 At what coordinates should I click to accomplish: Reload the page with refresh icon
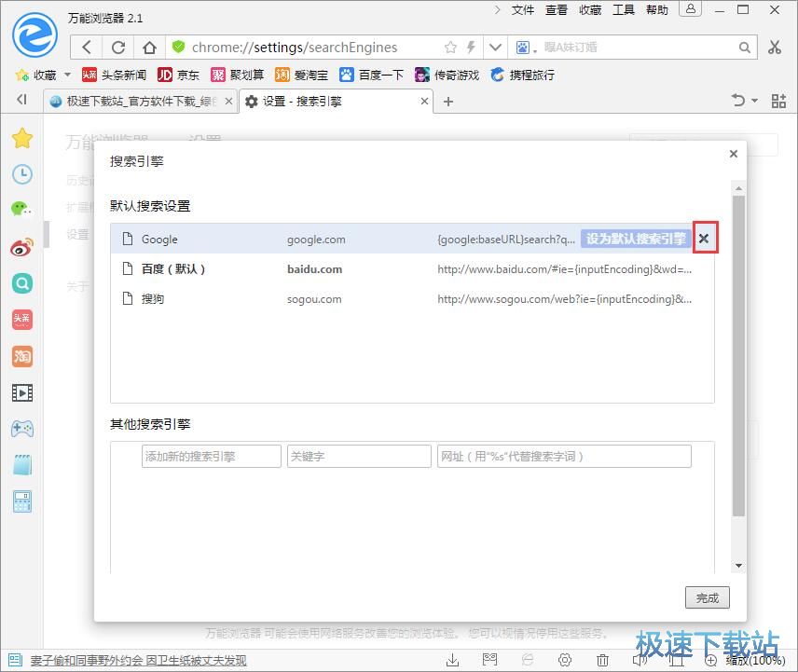coord(118,48)
